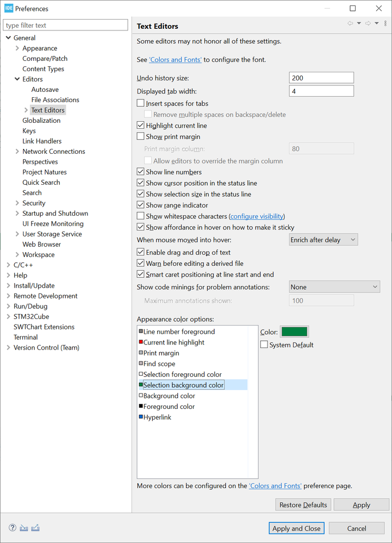The height and width of the screenshot is (543, 392).
Task: Collapse the Editors tree node
Action: (17, 79)
